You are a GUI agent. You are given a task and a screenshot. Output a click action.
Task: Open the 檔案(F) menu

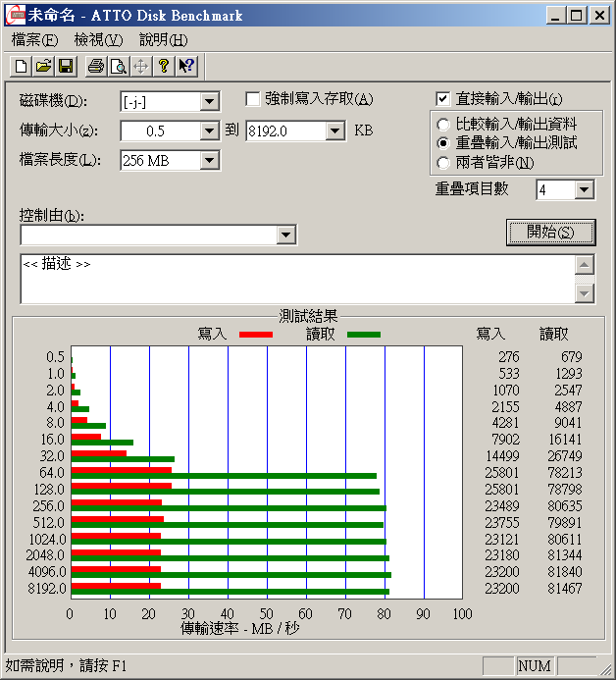(x=34, y=40)
